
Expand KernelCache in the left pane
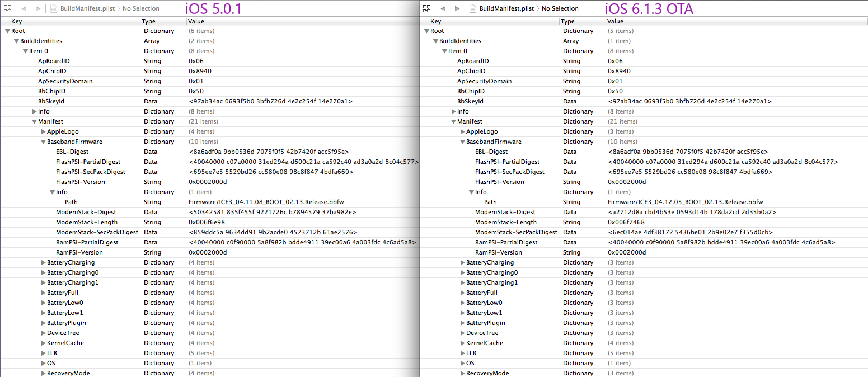(x=43, y=343)
